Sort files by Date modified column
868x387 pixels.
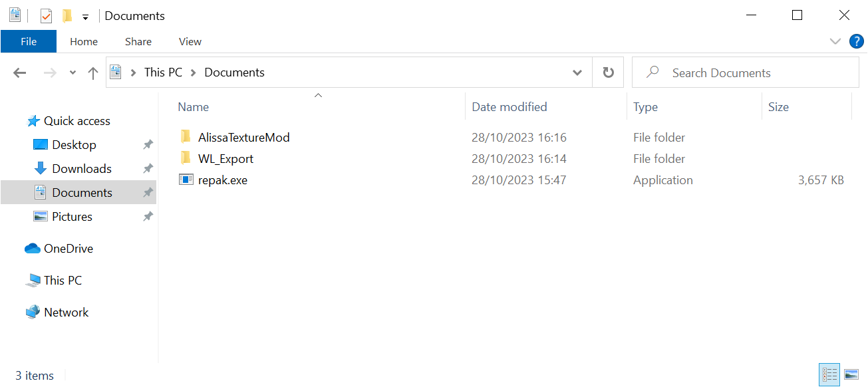pyautogui.click(x=509, y=107)
